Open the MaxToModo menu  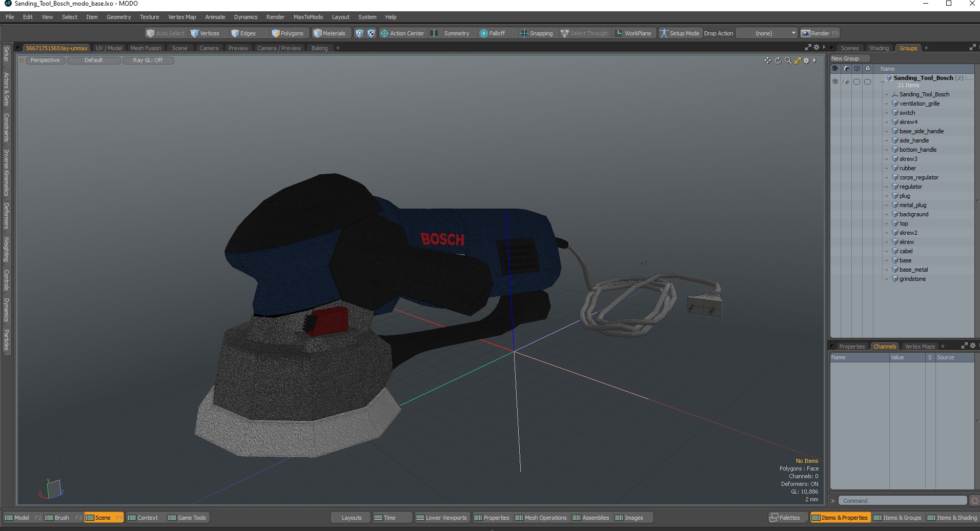tap(308, 17)
